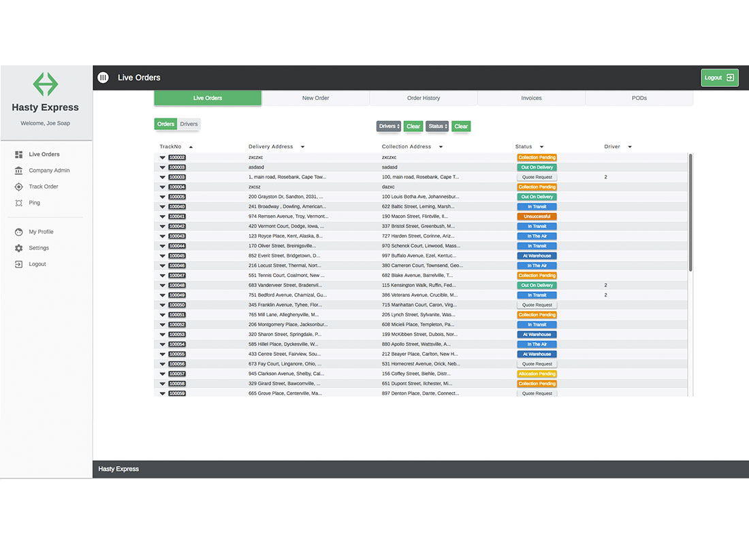Click the green Logout button top right

pos(720,78)
